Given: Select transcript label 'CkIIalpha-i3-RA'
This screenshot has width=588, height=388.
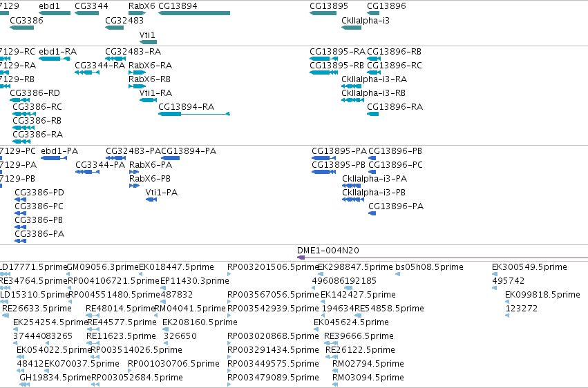Looking at the screenshot, I should coord(374,79).
